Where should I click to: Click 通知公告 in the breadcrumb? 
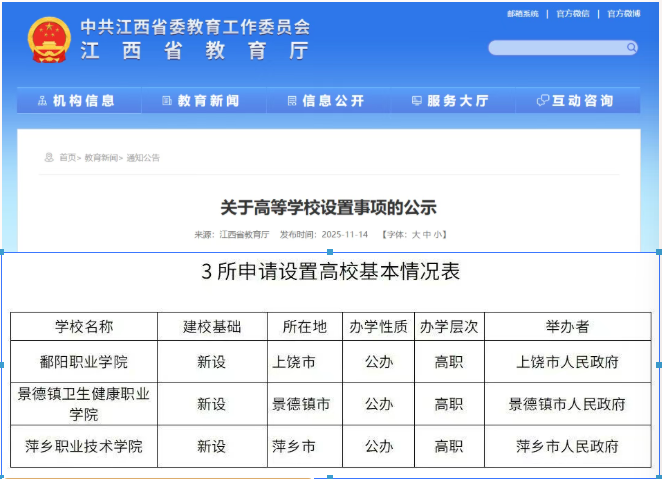[143, 158]
